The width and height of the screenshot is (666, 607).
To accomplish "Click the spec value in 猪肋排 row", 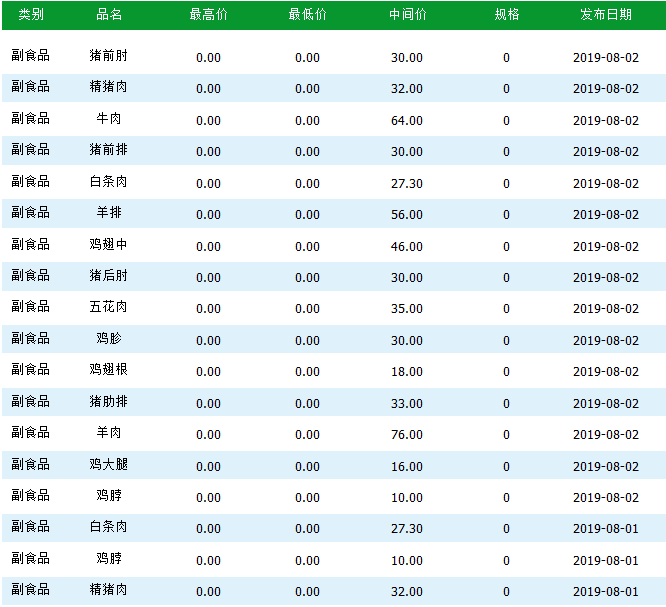I will point(506,404).
